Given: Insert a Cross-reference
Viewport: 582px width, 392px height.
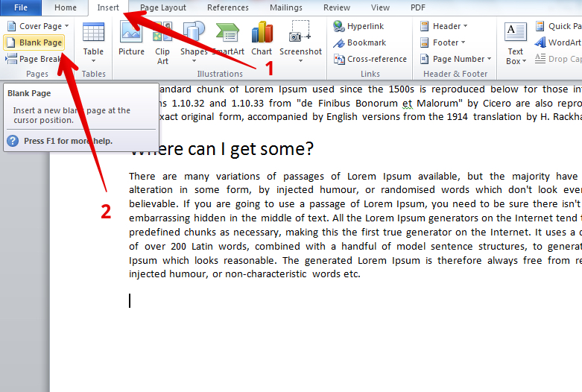Looking at the screenshot, I should (x=370, y=59).
